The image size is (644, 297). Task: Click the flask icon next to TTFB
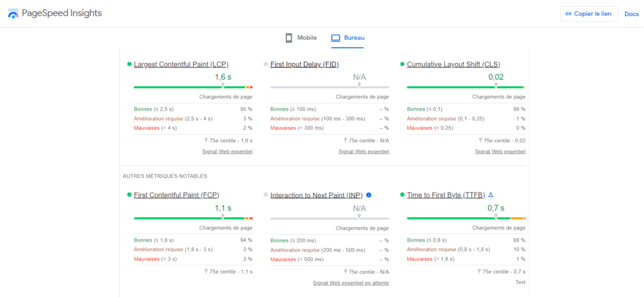[x=491, y=195]
